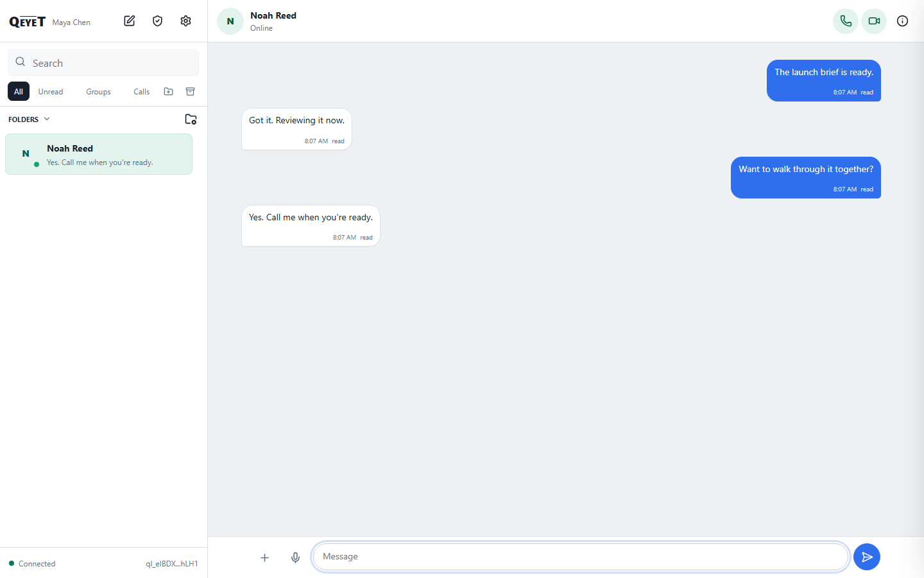The height and width of the screenshot is (578, 924).
Task: Open the new message compose icon
Action: coord(130,21)
